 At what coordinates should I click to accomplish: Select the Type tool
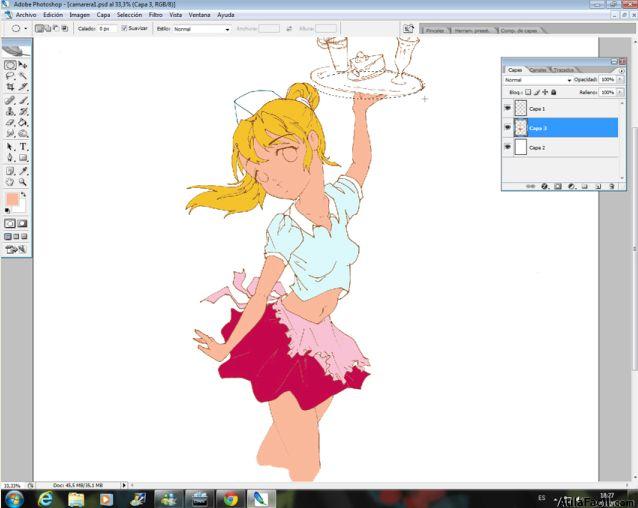click(x=23, y=146)
